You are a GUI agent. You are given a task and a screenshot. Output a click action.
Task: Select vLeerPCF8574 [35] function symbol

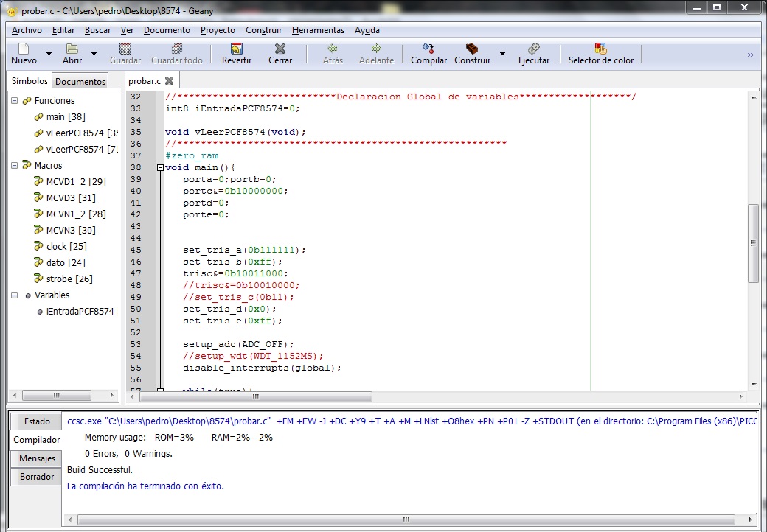(x=82, y=133)
